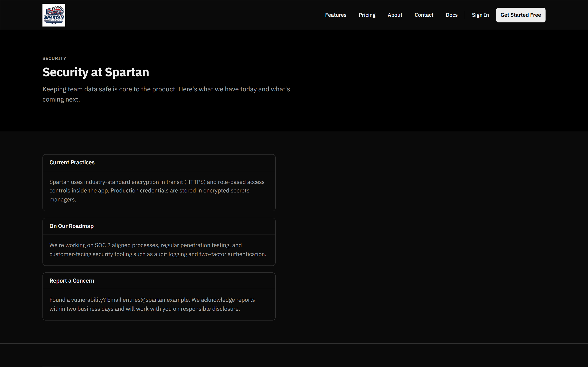
Task: Click the Current Practices paragraph about HTTPS encryption
Action: (157, 191)
